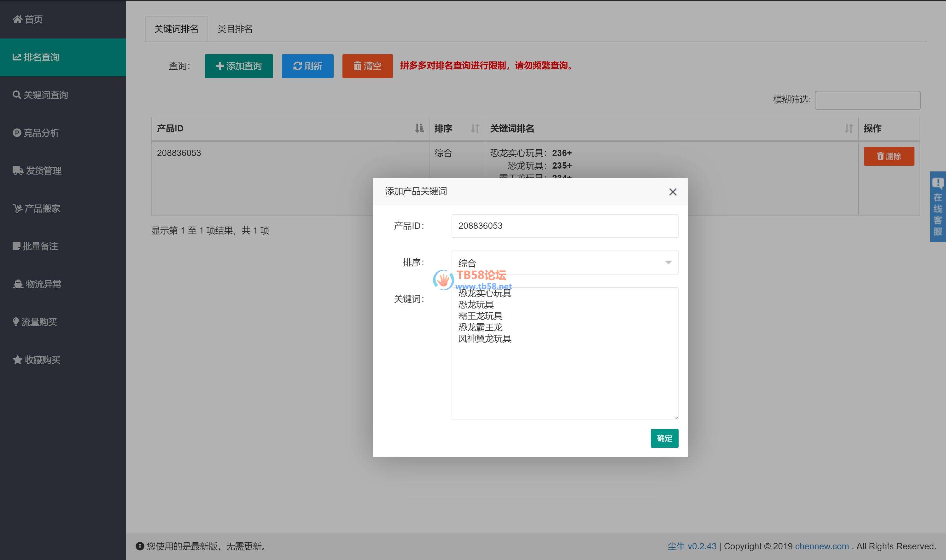
Task: Click the home icon beside 首页
Action: (x=17, y=19)
